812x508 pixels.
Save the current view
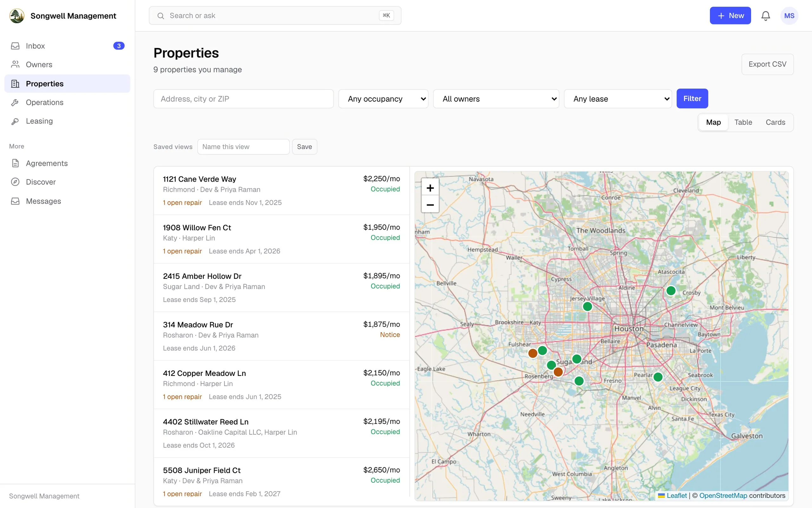[304, 147]
